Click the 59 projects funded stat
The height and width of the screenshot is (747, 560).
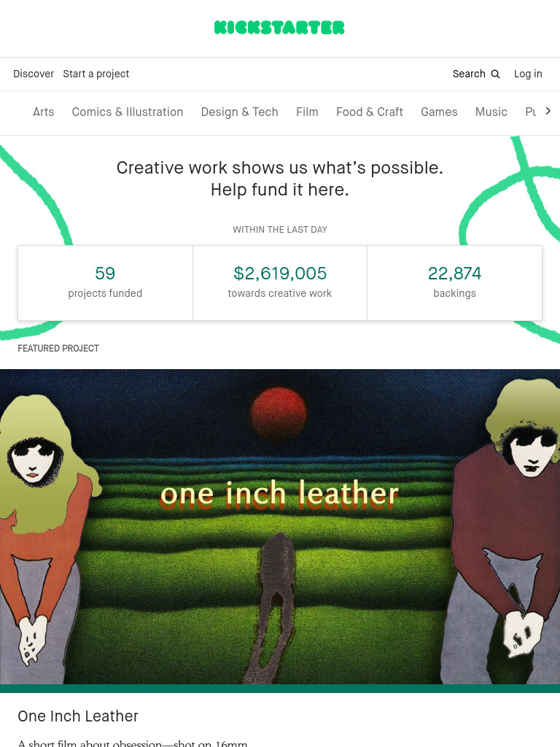tap(105, 283)
